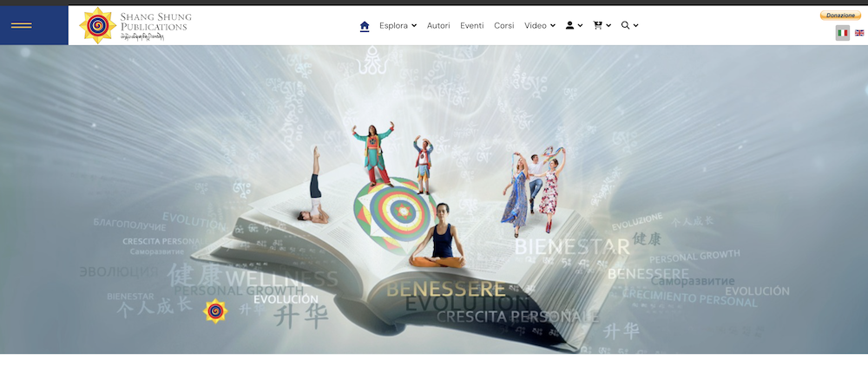Viewport: 868px width, 385px height.
Task: Open the Eventi menu item
Action: [472, 26]
